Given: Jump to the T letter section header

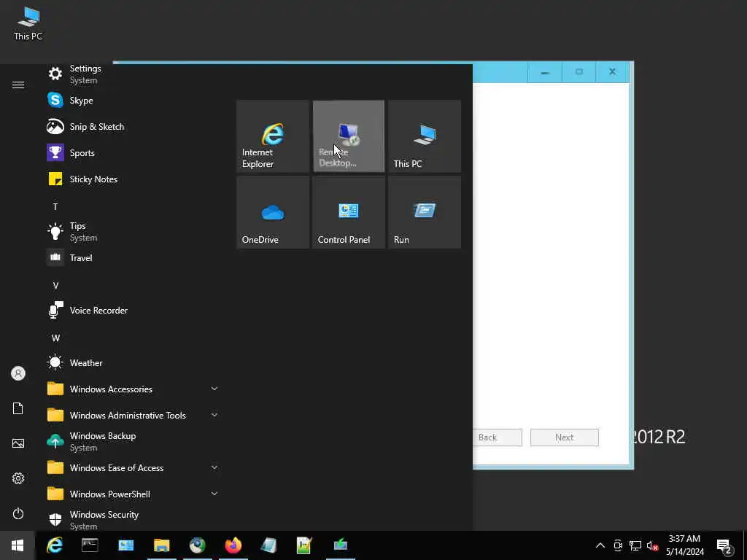Looking at the screenshot, I should [55, 206].
